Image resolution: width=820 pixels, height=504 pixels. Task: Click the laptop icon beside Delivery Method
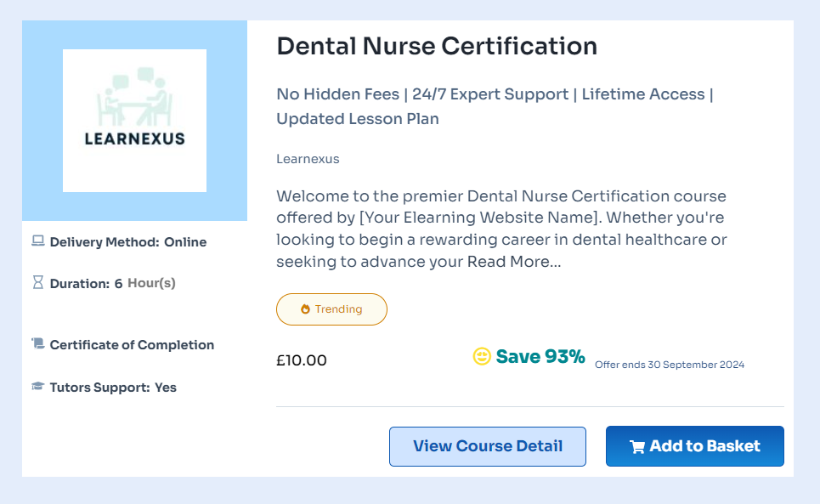[x=37, y=241]
